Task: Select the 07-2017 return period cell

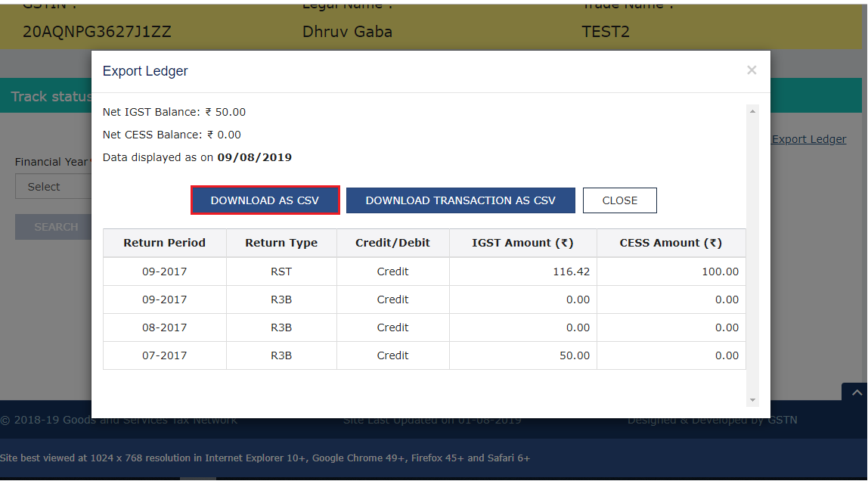Action: click(164, 355)
